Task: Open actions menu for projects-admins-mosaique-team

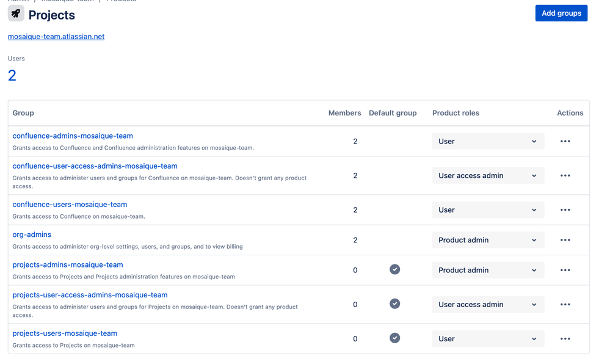Action: (x=565, y=270)
